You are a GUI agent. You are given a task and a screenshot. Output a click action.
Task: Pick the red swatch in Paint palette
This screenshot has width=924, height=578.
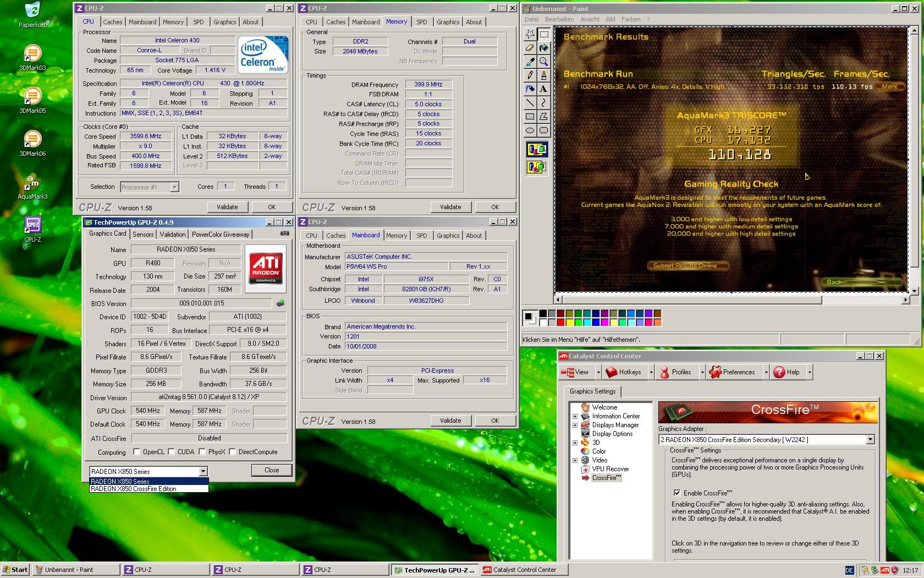click(x=560, y=322)
